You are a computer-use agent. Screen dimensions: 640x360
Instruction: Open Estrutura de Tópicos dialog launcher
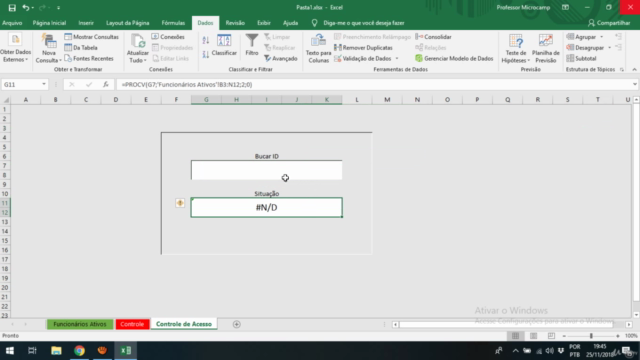pos(622,70)
